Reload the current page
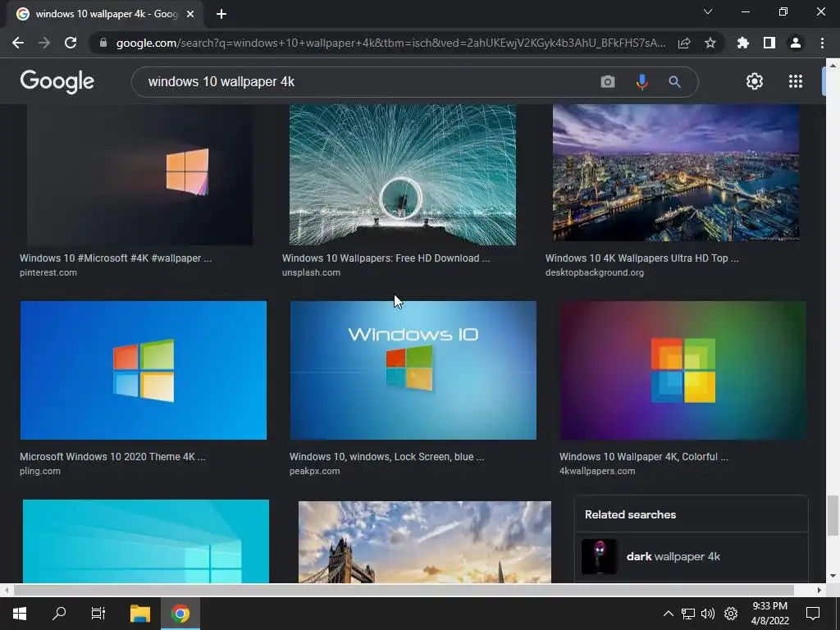 [x=71, y=43]
